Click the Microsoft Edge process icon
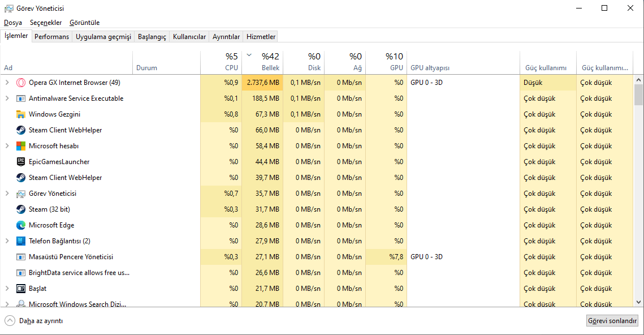 click(21, 225)
